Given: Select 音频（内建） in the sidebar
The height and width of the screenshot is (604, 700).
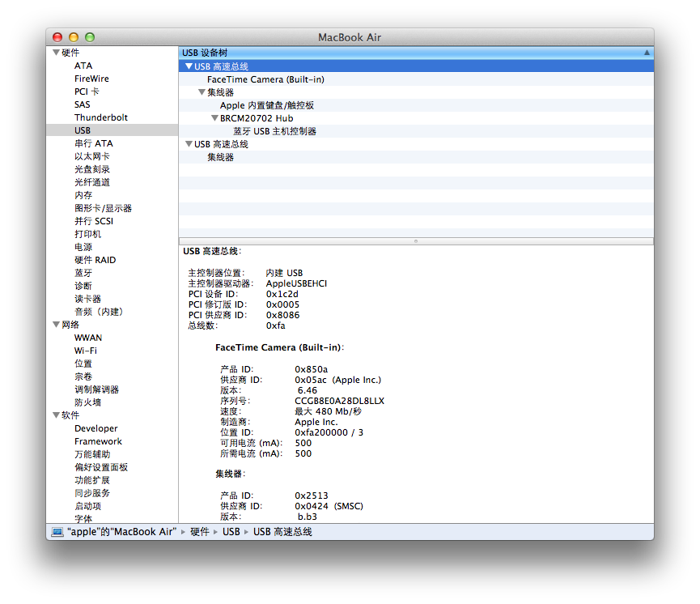Looking at the screenshot, I should [99, 312].
